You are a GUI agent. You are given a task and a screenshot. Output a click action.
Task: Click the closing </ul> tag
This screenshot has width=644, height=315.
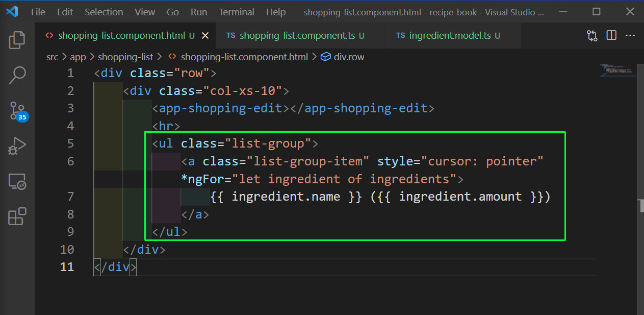click(170, 232)
